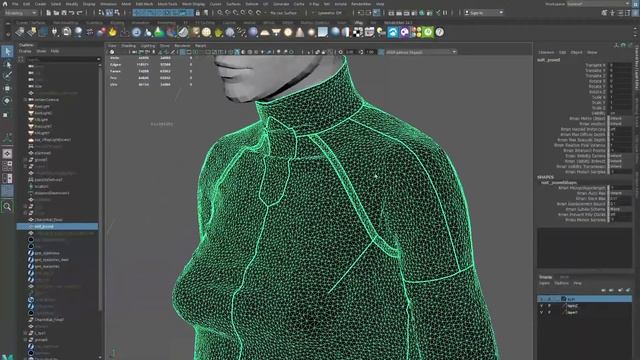Open the viewport Lighting menu
640x360 pixels.
point(148,46)
